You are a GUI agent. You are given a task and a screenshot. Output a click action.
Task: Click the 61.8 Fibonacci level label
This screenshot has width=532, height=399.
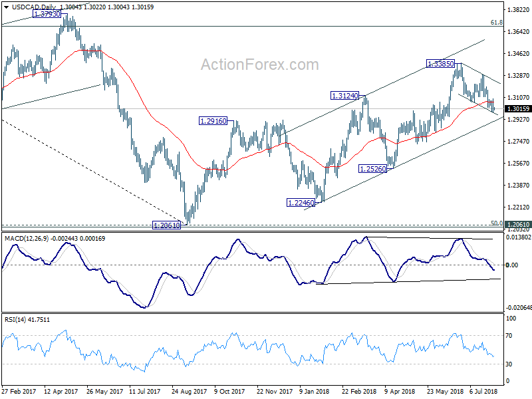pyautogui.click(x=496, y=23)
